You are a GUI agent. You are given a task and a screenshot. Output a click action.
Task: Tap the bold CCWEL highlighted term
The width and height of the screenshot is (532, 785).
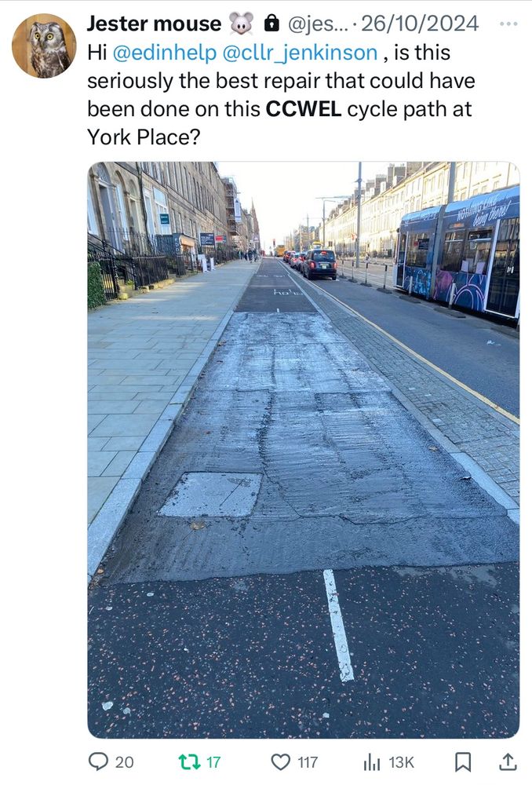304,109
